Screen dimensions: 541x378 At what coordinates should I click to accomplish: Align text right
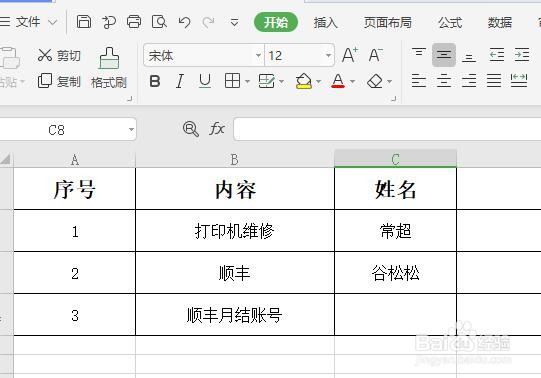pyautogui.click(x=469, y=81)
